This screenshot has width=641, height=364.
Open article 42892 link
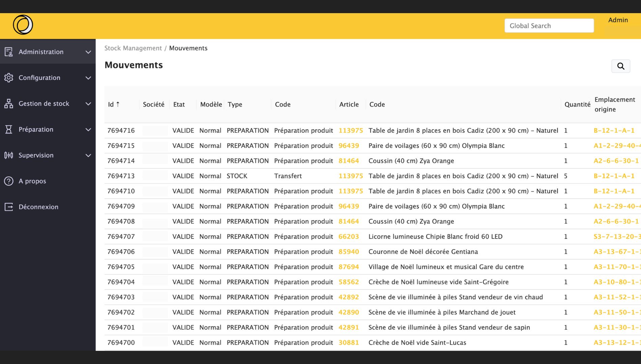pos(349,297)
